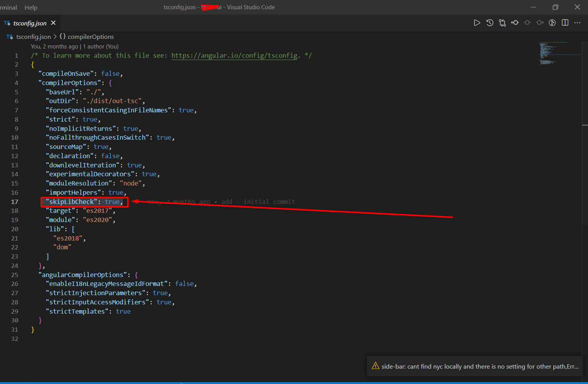The height and width of the screenshot is (384, 588).
Task: Click the TS file icon in the breadcrumb
Action: [10, 37]
